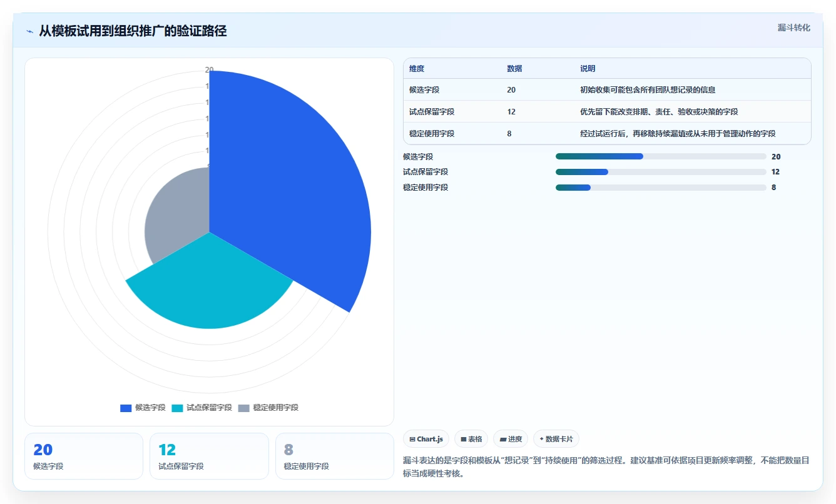Click the title 从模板试用到组织推广的验证路径
Screen dimensions: 836x504
(133, 31)
